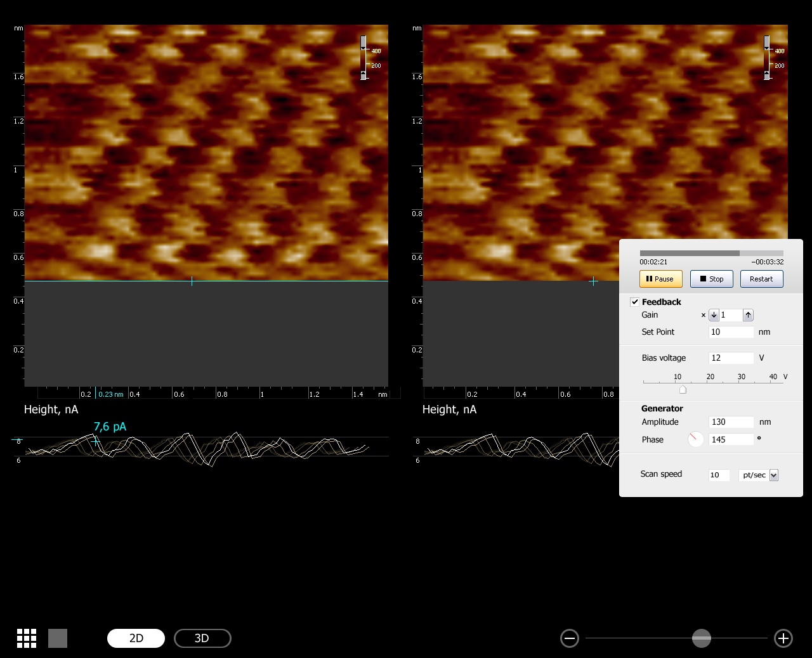
Task: Click the Amplitude value field
Action: click(x=731, y=422)
